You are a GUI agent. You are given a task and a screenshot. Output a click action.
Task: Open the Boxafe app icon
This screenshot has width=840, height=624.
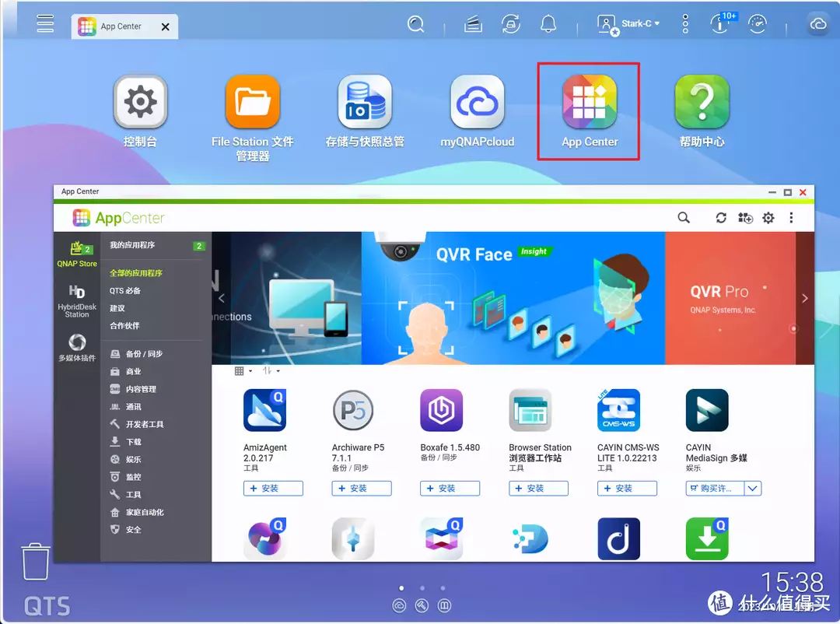[x=442, y=410]
